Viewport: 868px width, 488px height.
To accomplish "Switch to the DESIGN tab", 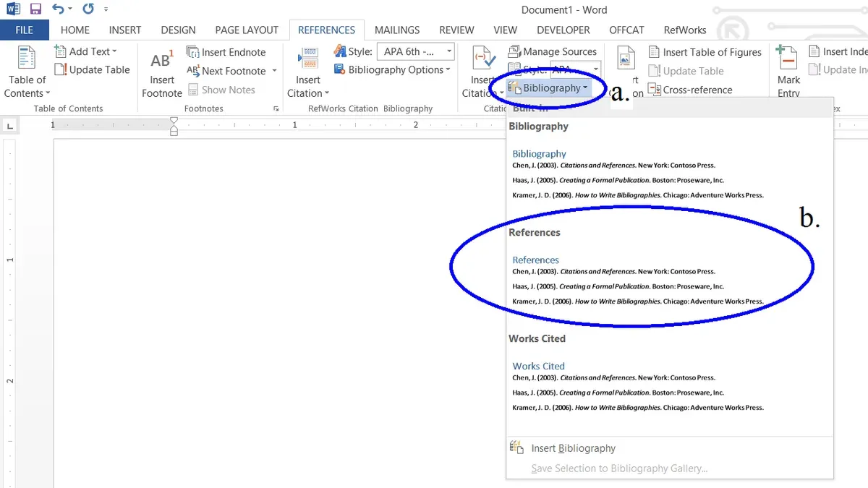I will (x=178, y=30).
